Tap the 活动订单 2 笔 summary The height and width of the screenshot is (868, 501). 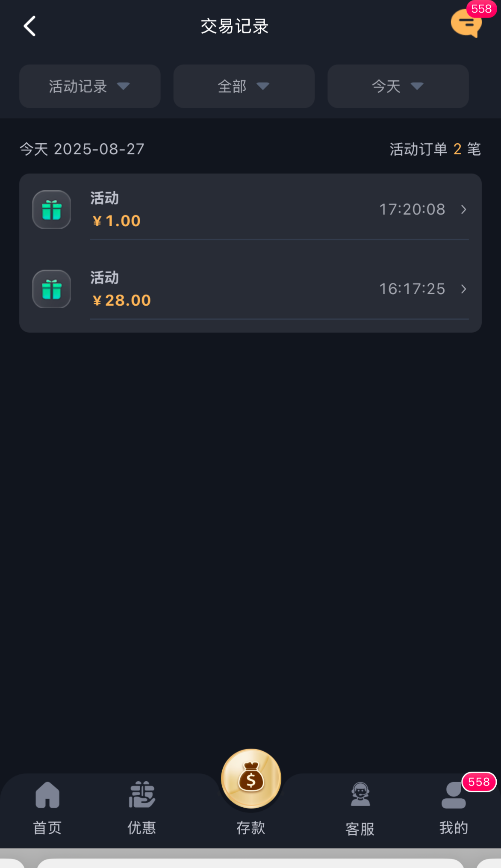(435, 149)
